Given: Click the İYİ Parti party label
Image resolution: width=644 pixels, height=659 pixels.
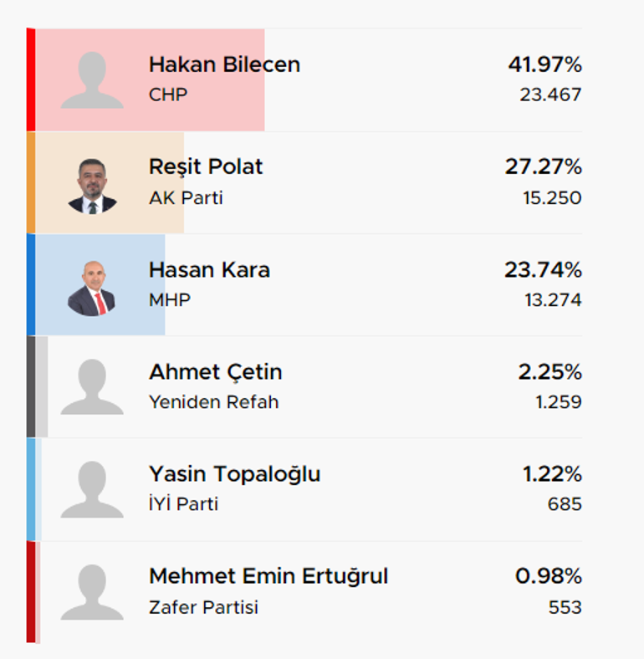Looking at the screenshot, I should pos(184,503).
